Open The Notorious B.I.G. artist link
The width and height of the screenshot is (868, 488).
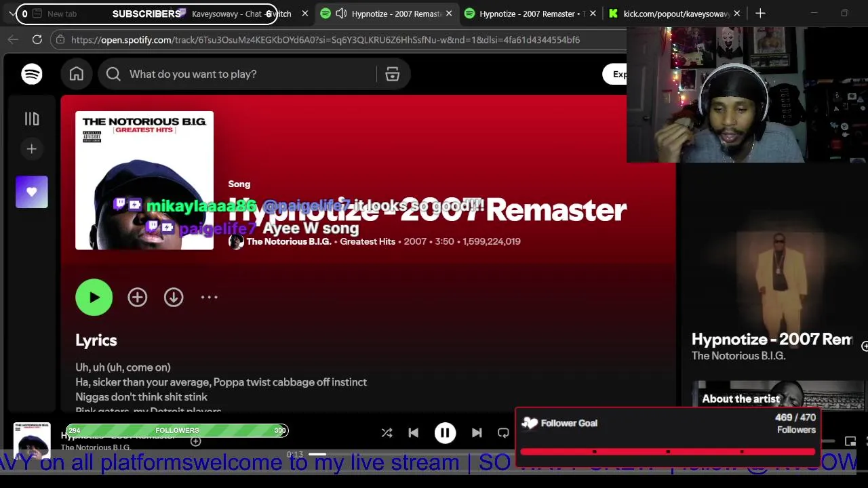point(289,241)
